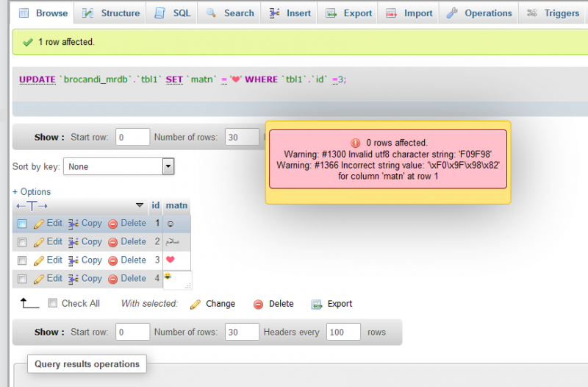Click the pencil Edit icon for row 1
Viewport: 588px width, 387px height.
[x=39, y=224]
